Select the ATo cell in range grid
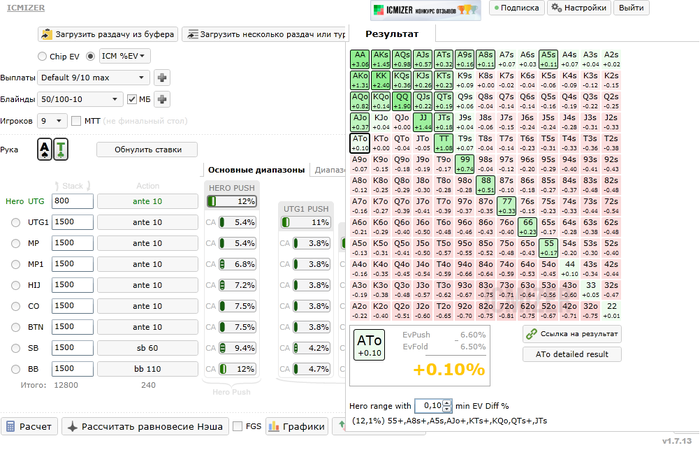Image resolution: width=700 pixels, height=450 pixels. pyautogui.click(x=360, y=143)
